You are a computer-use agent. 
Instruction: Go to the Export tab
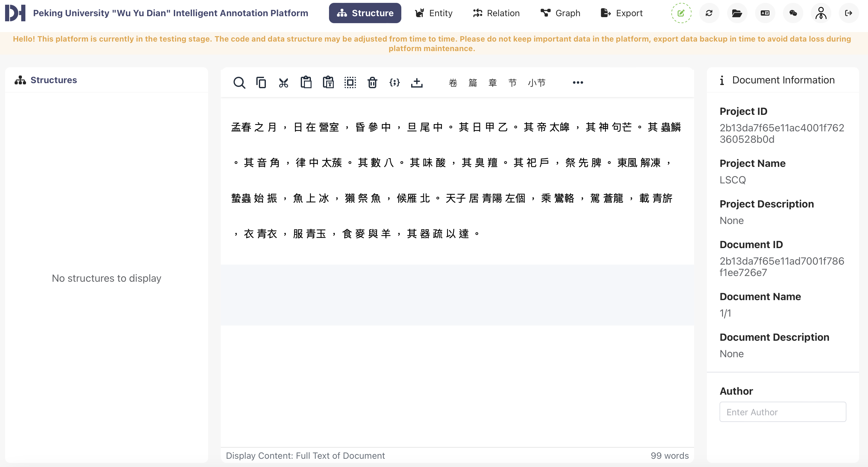pyautogui.click(x=622, y=13)
